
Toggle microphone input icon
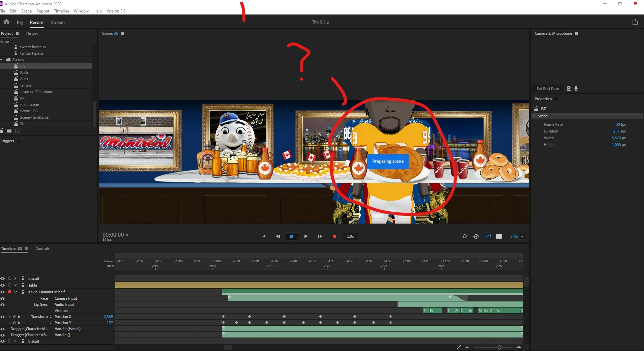(576, 88)
